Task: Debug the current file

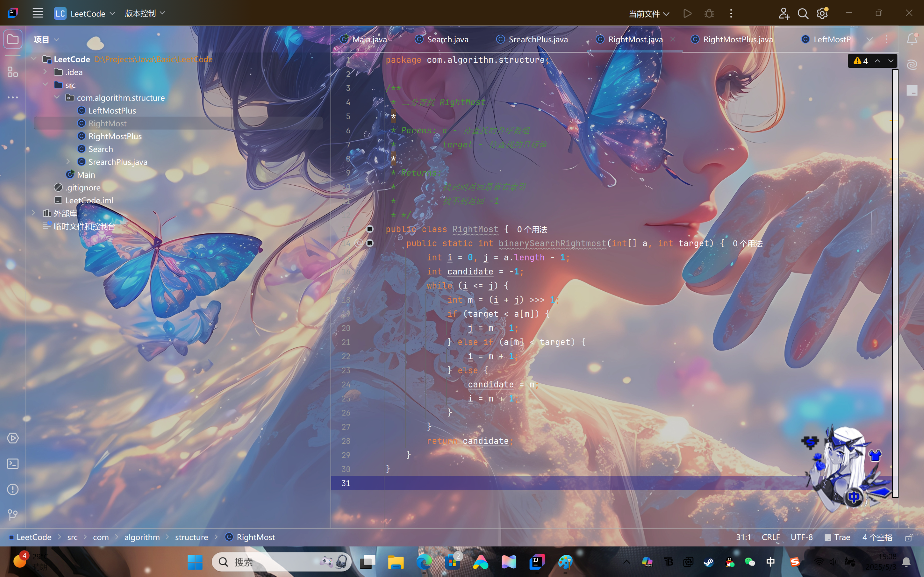Action: click(709, 13)
